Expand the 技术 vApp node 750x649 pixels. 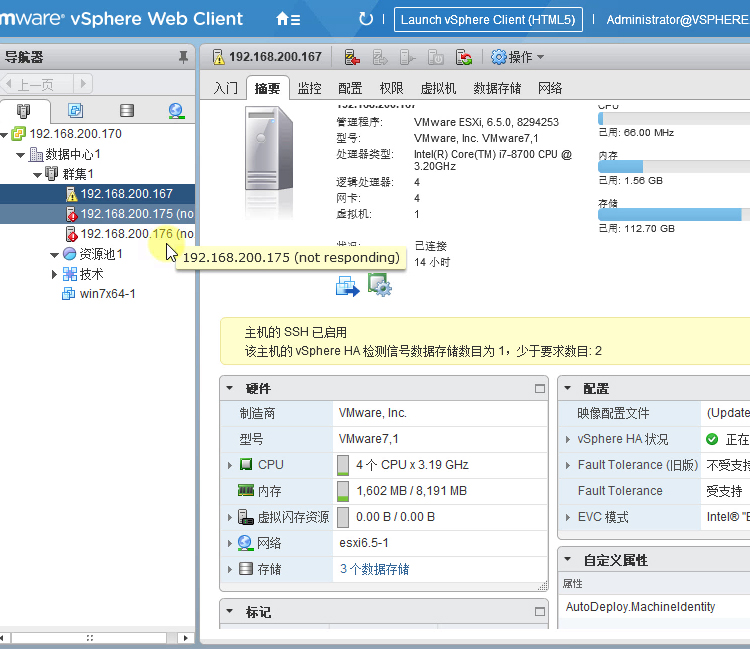(54, 275)
